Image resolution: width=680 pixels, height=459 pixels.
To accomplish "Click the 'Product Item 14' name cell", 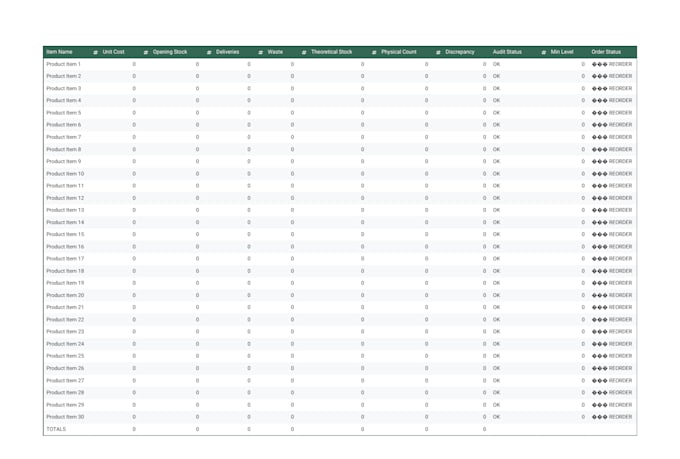I will 65,222.
